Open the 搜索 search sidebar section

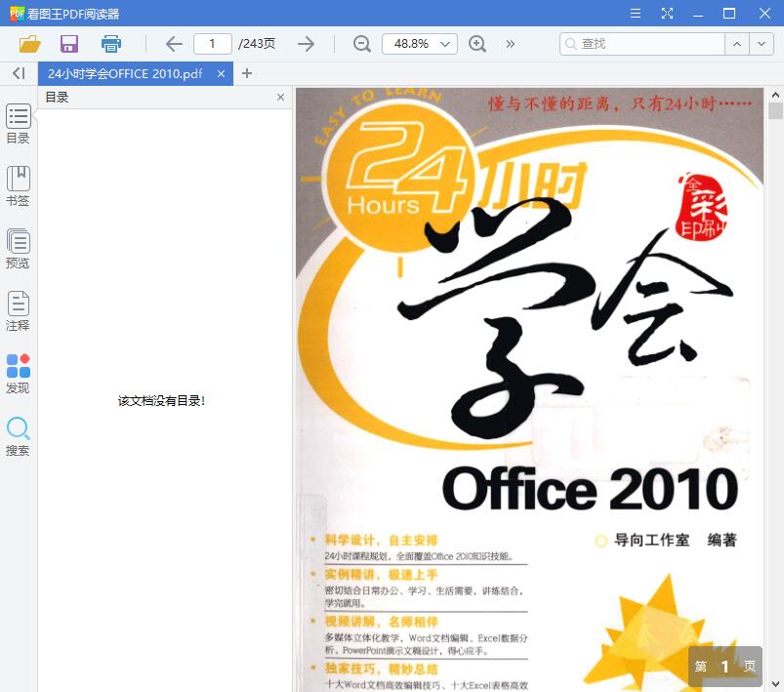pyautogui.click(x=18, y=436)
